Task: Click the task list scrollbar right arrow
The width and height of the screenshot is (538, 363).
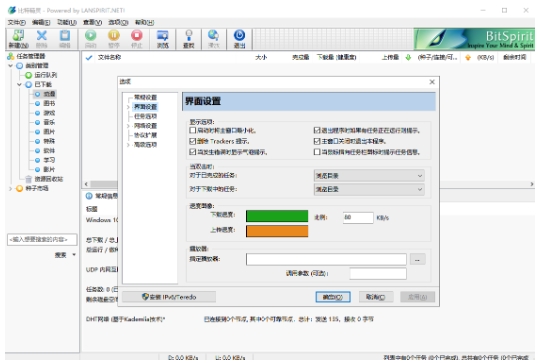Action: pyautogui.click(x=531, y=184)
